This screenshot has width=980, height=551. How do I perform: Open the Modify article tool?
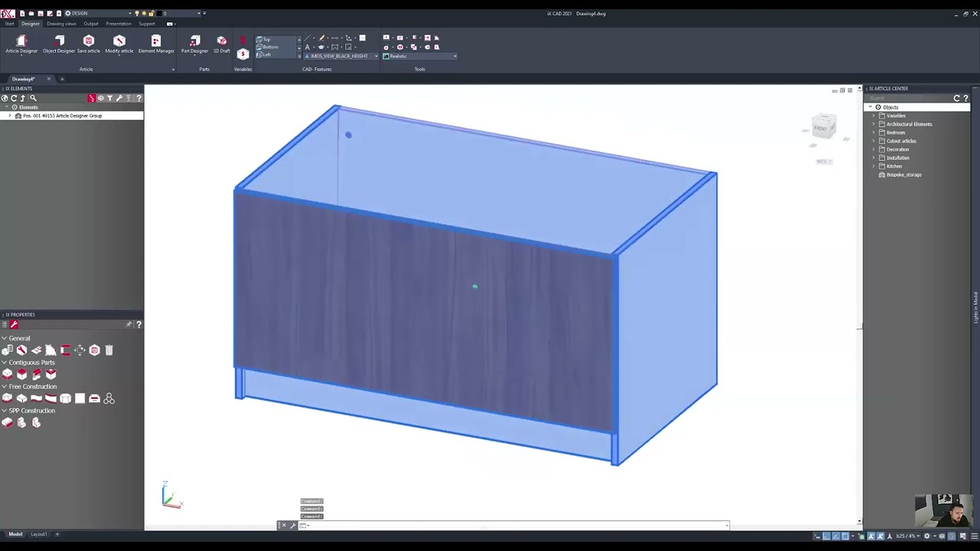click(119, 44)
